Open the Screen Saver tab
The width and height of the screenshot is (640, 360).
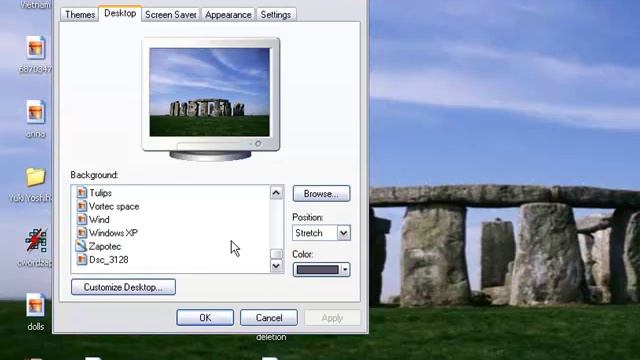(171, 15)
